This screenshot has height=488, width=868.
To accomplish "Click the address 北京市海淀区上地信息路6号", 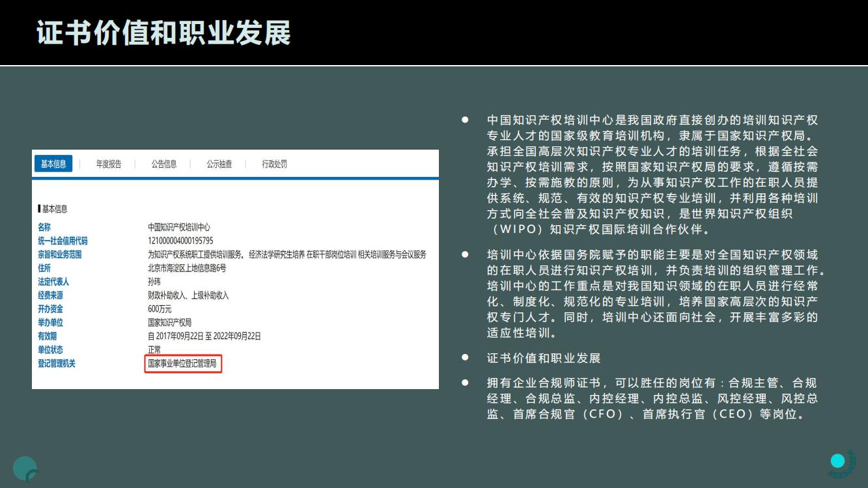I will (x=187, y=268).
